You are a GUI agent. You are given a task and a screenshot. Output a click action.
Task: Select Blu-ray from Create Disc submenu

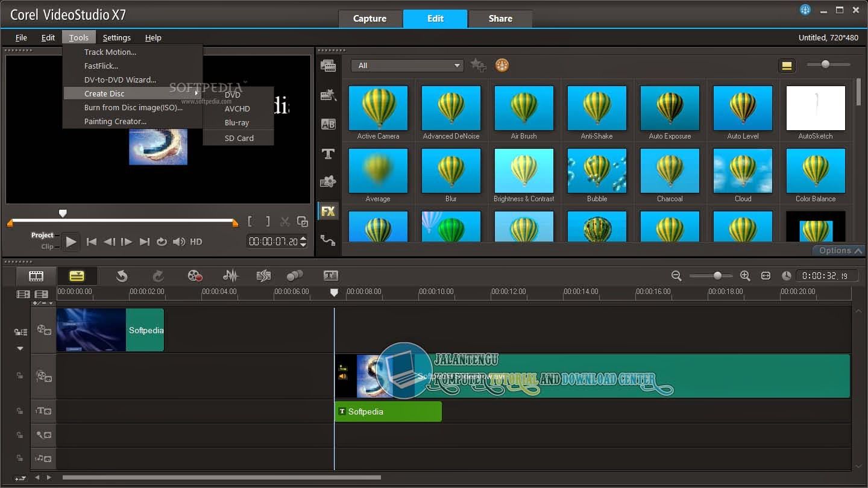coord(238,122)
